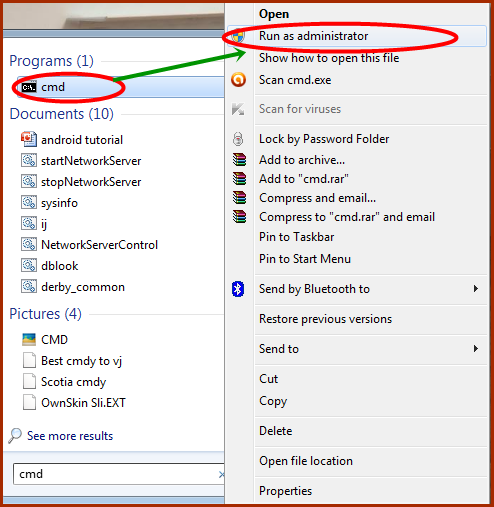
Task: Open the NetworkServerControl result
Action: click(x=99, y=245)
